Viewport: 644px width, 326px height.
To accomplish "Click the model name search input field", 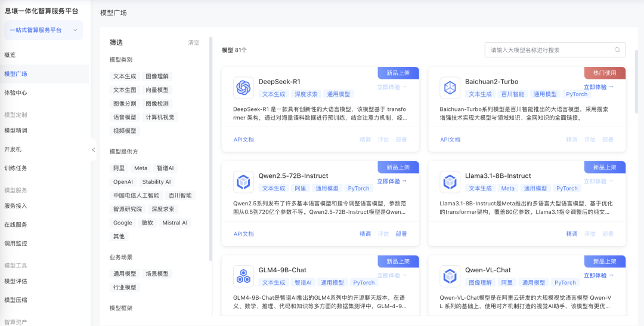I will 549,50.
